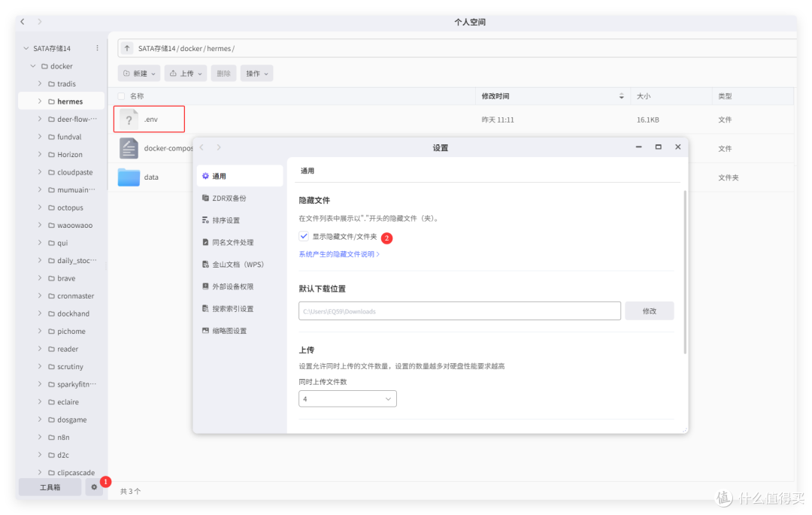Maximize the 设置 dialog window
This screenshot has width=812, height=515.
coord(658,147)
